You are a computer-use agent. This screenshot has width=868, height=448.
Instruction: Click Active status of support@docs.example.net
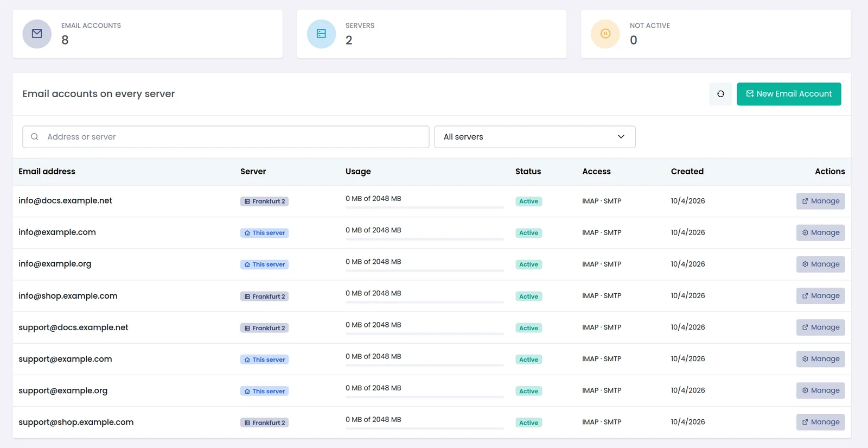click(528, 328)
